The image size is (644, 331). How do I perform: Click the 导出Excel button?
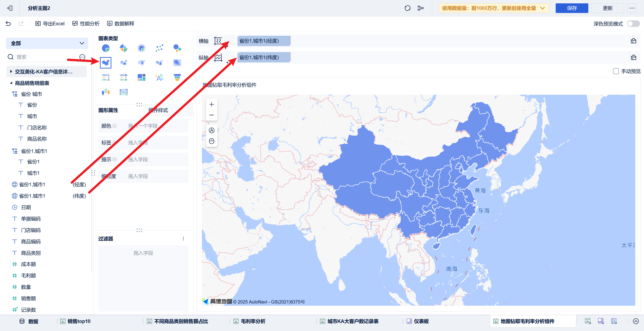(50, 23)
